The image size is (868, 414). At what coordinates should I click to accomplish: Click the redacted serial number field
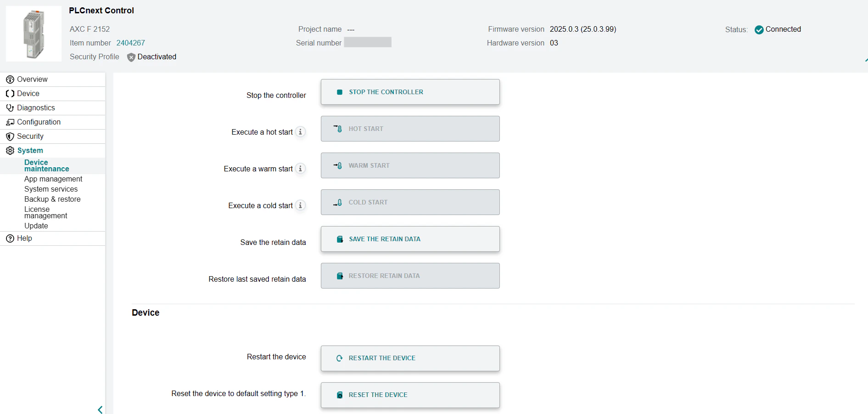[x=368, y=42]
